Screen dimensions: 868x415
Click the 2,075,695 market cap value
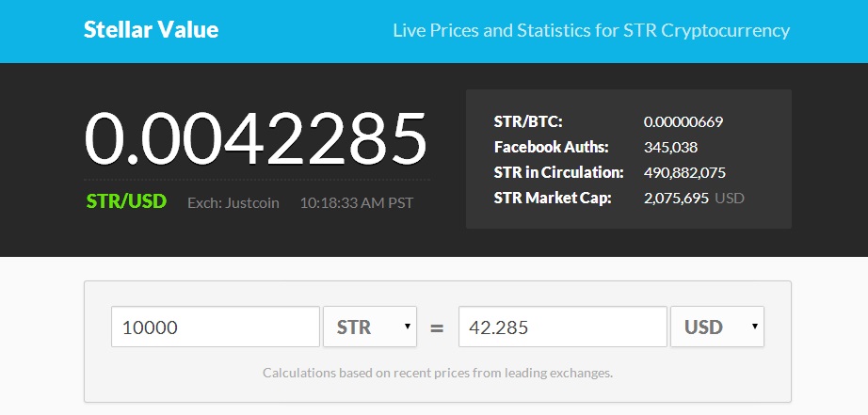[677, 198]
